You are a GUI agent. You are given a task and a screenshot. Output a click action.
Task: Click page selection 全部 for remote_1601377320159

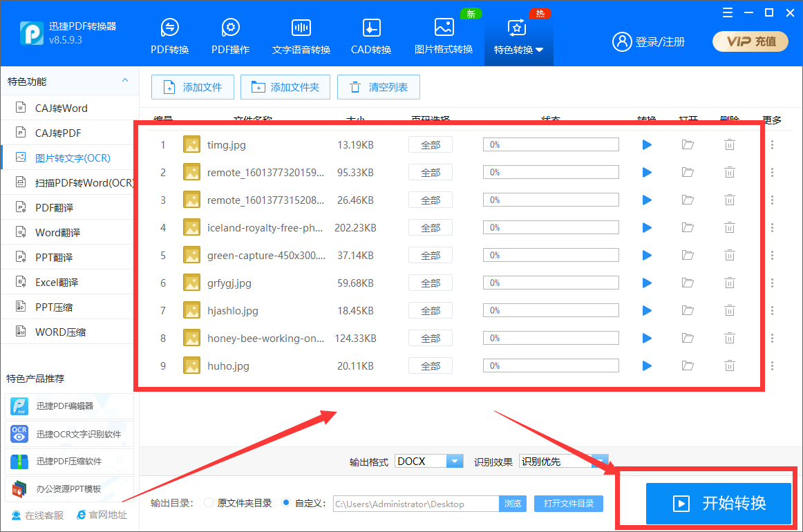(x=430, y=173)
